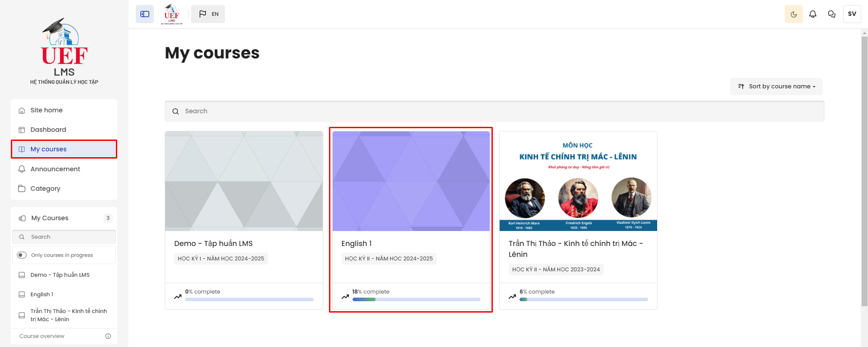The height and width of the screenshot is (347, 868).
Task: Click the Category folder icon
Action: pyautogui.click(x=22, y=188)
